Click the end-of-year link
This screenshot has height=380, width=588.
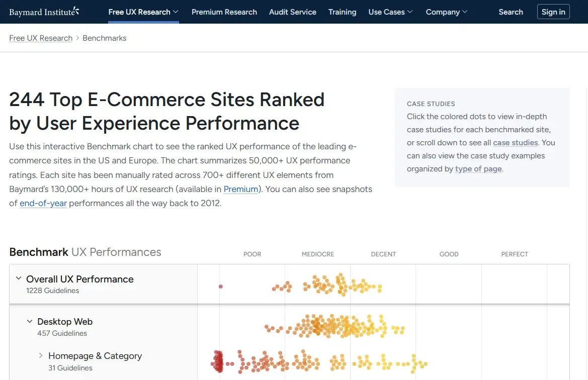click(43, 203)
